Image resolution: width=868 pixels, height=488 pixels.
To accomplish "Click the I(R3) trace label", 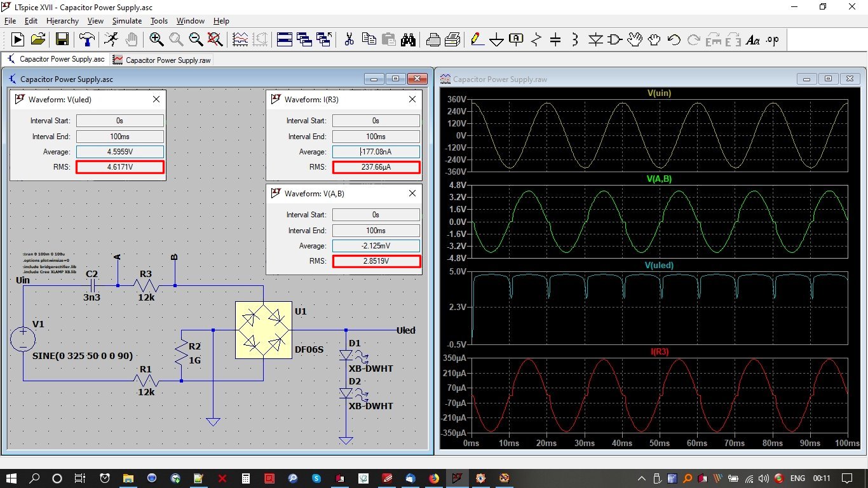I will click(658, 351).
